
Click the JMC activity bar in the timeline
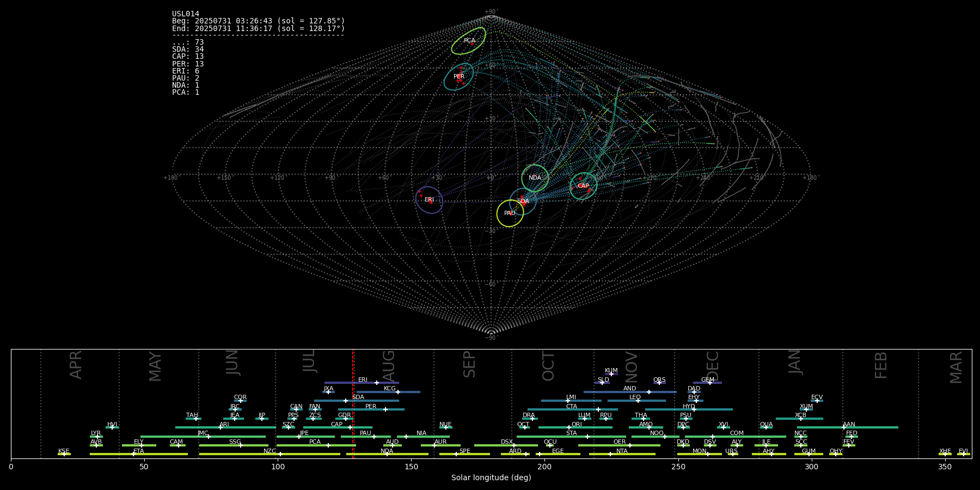[203, 437]
